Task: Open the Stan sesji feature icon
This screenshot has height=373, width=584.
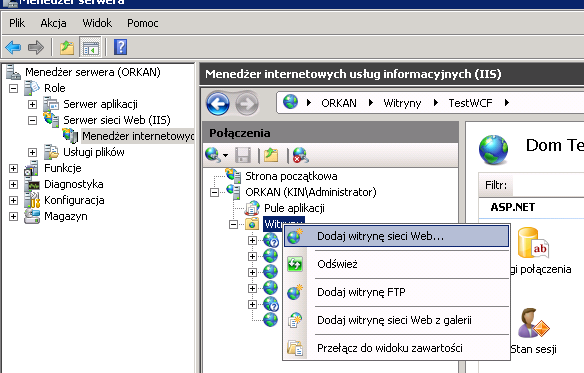Action: point(533,323)
